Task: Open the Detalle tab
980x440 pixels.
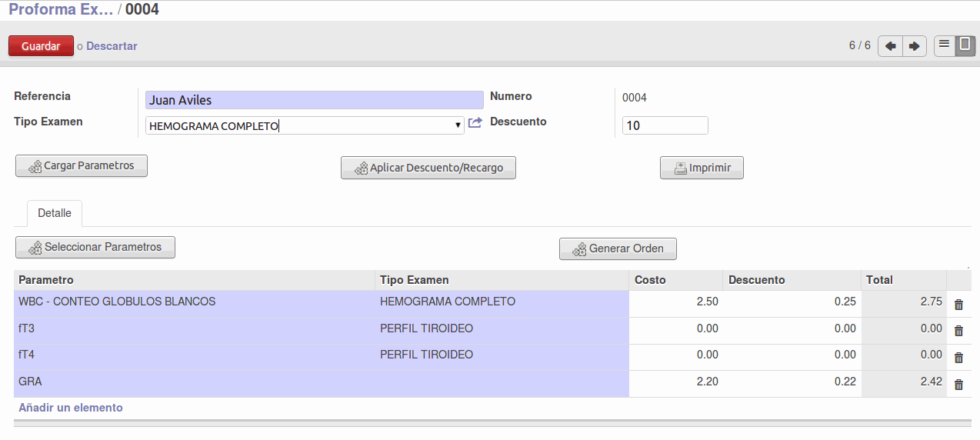Action: click(55, 213)
